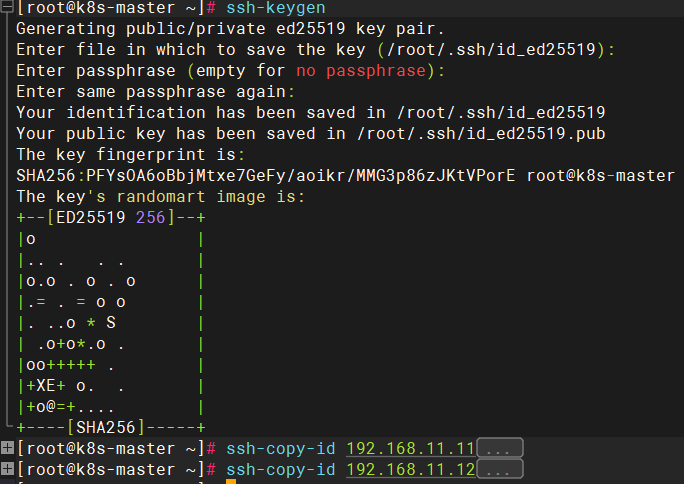The image size is (684, 484).
Task: Click the second ssh-copy-id command word
Action: click(x=280, y=470)
